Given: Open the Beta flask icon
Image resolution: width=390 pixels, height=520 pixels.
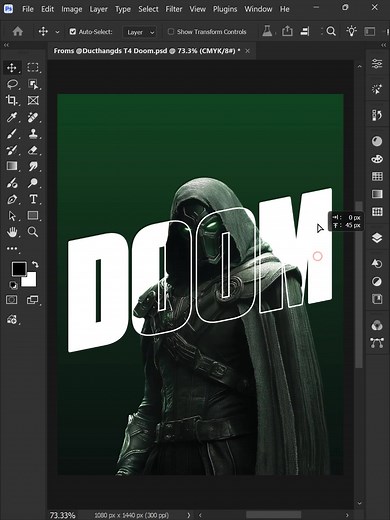Looking at the screenshot, I should 267,31.
